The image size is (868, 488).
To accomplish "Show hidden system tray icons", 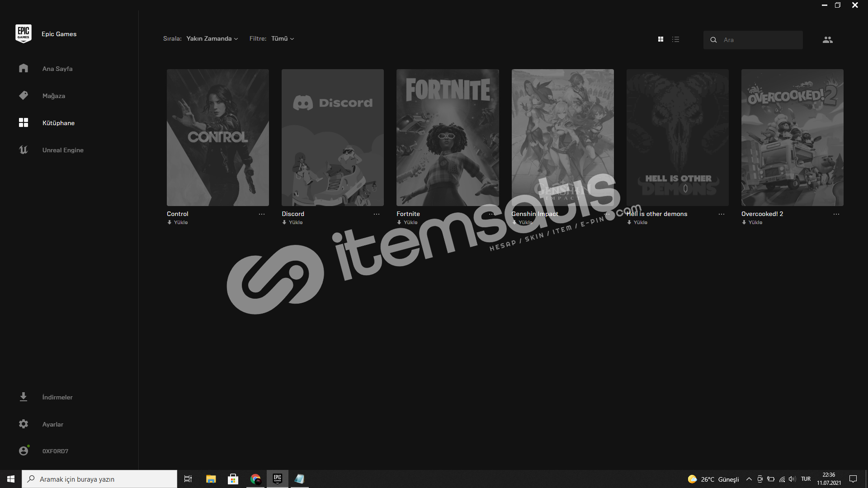I will [x=749, y=479].
